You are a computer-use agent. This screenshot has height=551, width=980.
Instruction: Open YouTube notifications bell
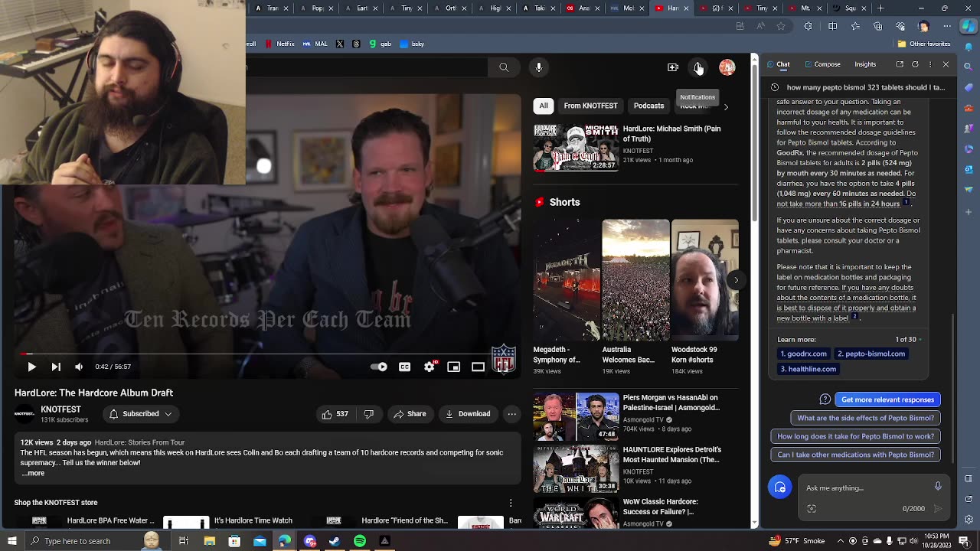tap(698, 67)
